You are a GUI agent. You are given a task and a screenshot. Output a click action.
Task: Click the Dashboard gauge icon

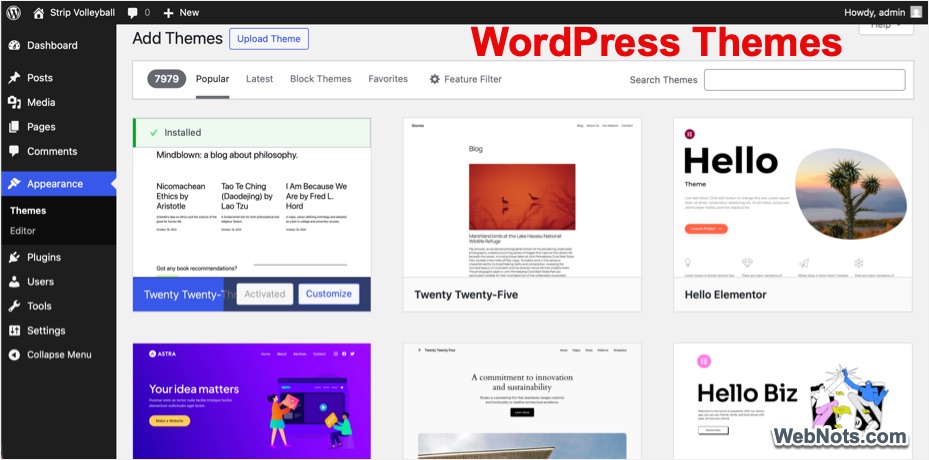14,46
